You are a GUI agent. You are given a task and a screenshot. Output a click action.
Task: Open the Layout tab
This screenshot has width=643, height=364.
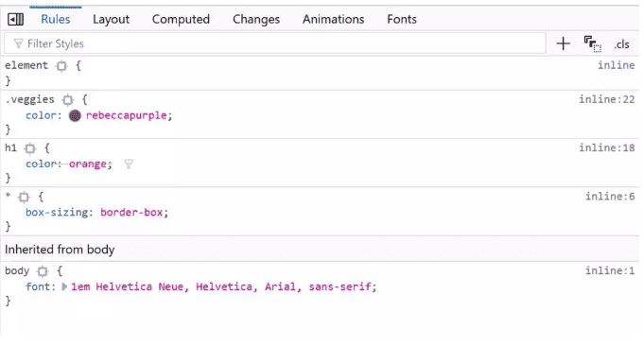(111, 19)
